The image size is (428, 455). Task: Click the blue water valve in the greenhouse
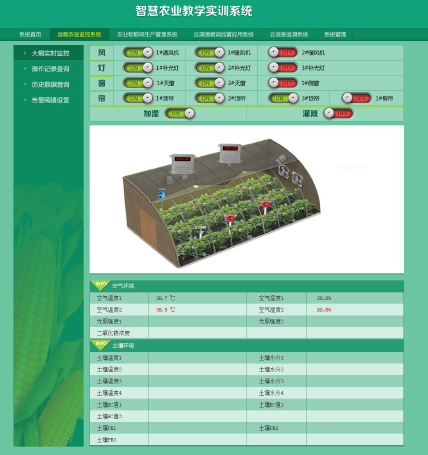tap(162, 194)
